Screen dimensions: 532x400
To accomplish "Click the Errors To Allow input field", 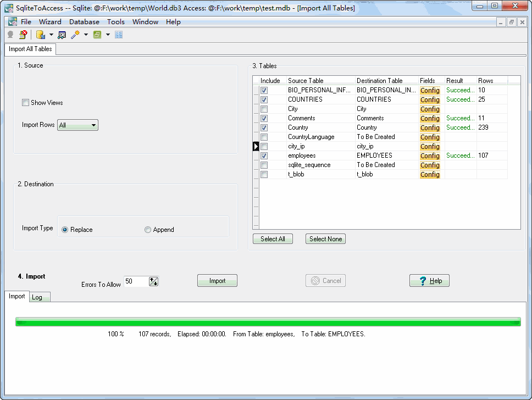I will pos(136,281).
